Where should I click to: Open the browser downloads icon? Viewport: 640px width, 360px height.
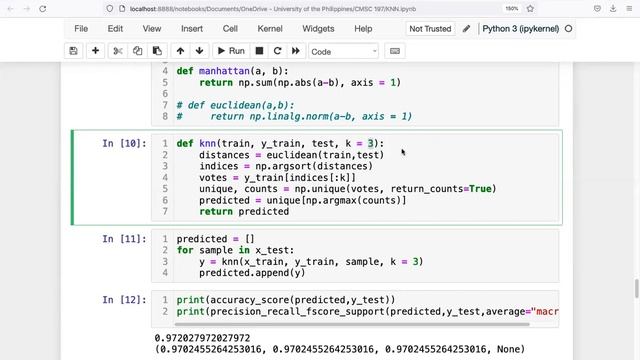click(613, 9)
